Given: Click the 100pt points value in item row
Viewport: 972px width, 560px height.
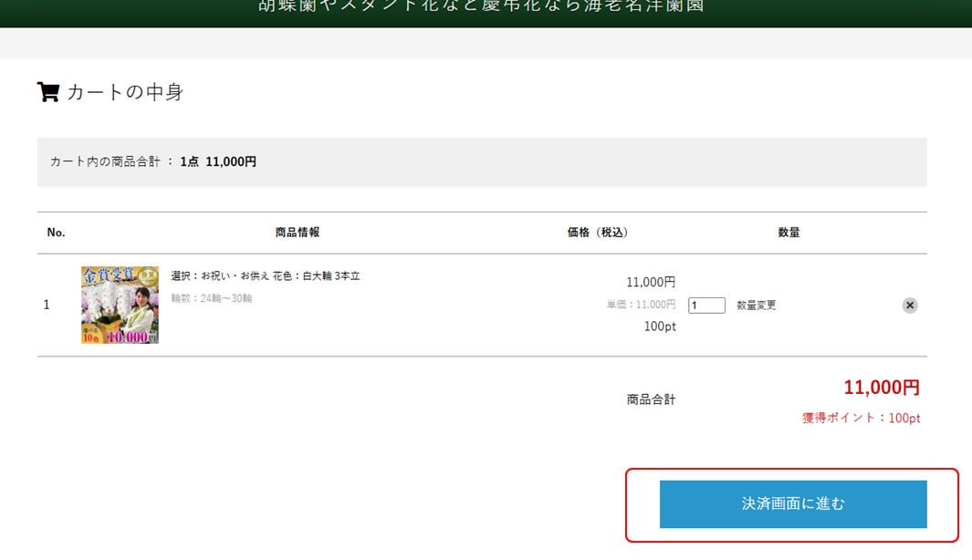Looking at the screenshot, I should pos(660,327).
